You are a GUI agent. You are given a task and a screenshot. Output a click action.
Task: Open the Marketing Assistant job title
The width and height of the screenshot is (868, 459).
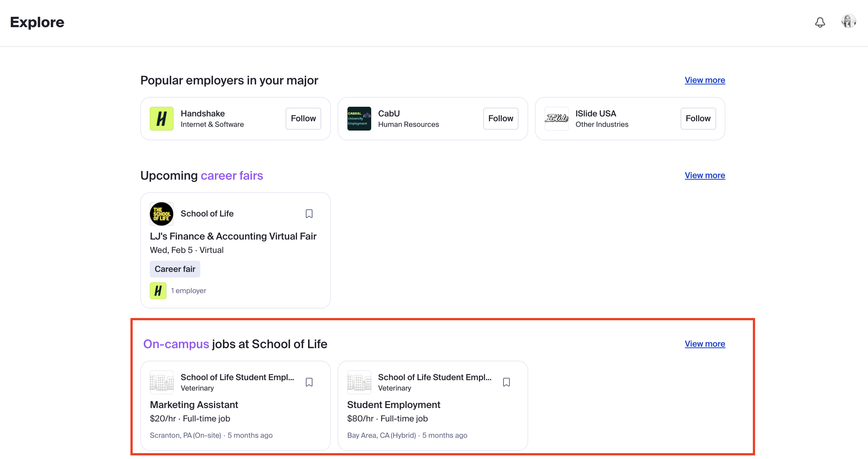[x=194, y=405]
